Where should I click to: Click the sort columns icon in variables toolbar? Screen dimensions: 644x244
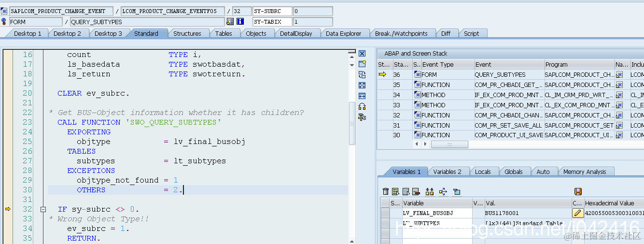pos(430,191)
